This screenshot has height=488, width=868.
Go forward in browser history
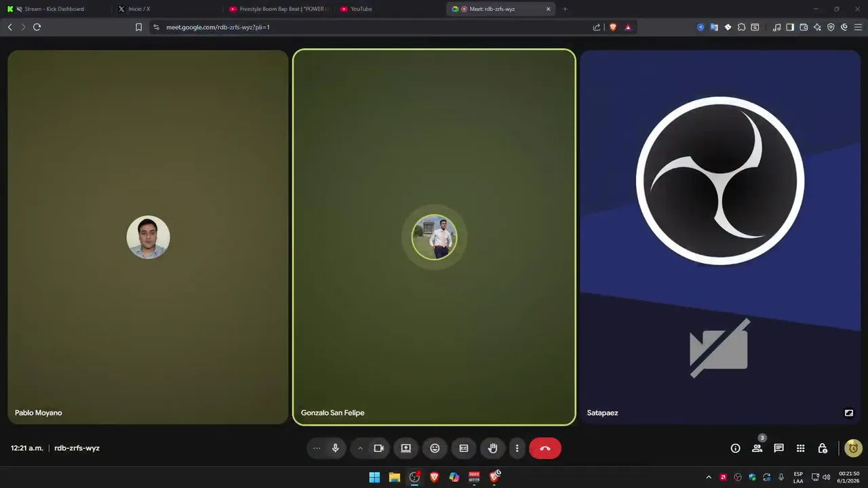23,27
